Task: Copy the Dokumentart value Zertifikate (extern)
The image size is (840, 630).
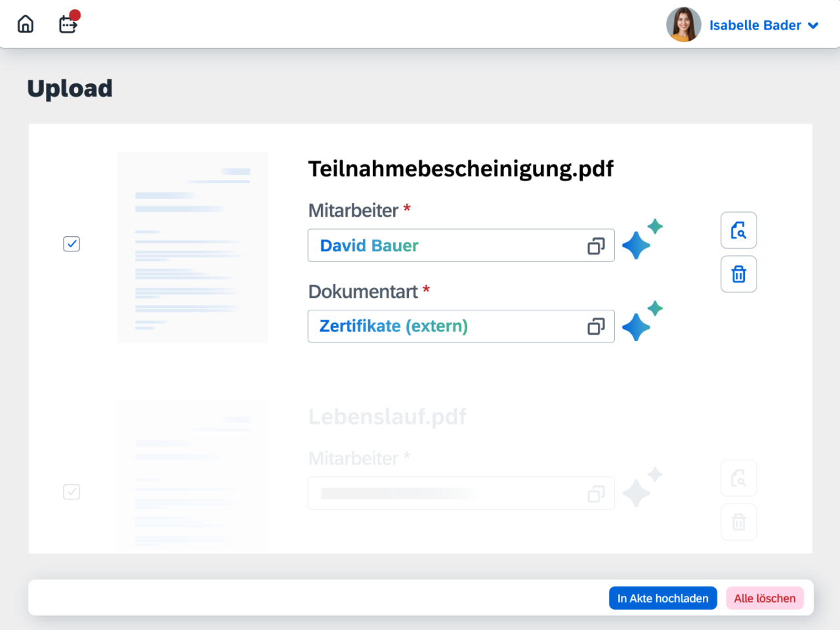Action: click(x=596, y=326)
